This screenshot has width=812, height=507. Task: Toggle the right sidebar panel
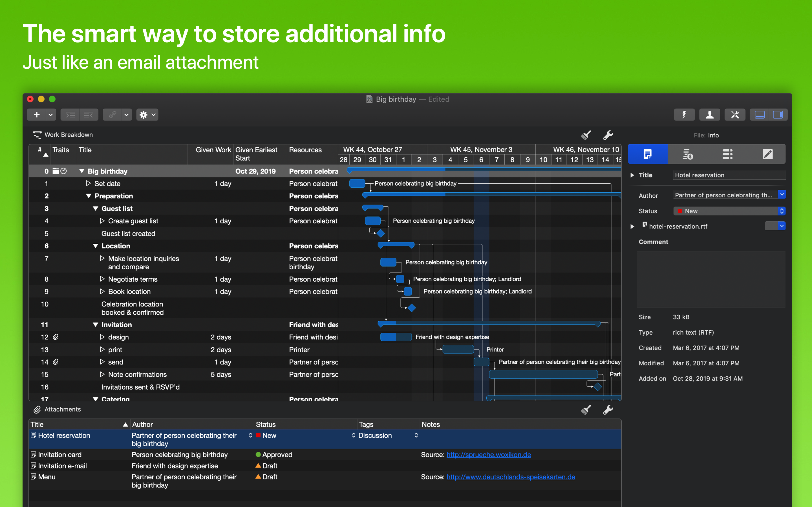(778, 115)
